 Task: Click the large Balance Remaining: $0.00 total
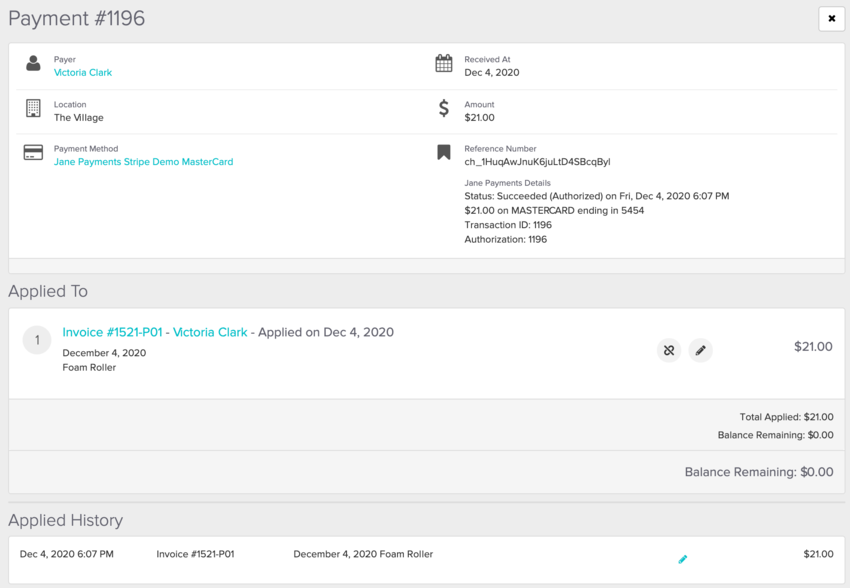758,472
